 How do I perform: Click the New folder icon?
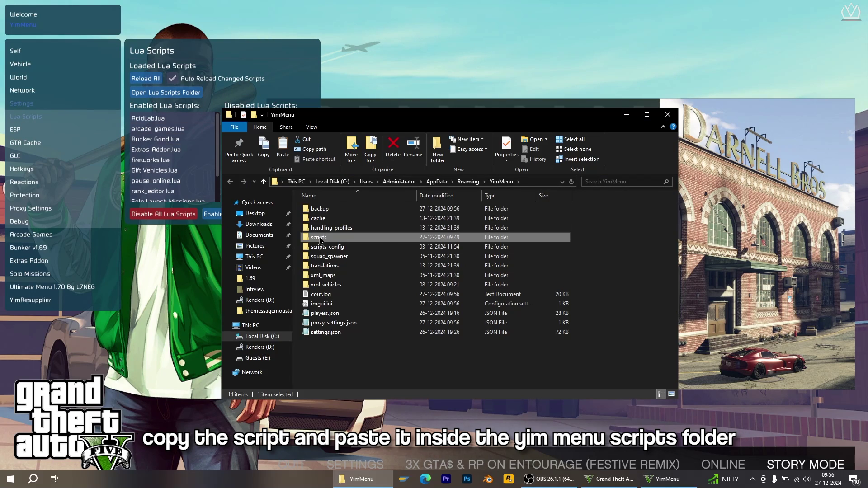click(x=437, y=143)
